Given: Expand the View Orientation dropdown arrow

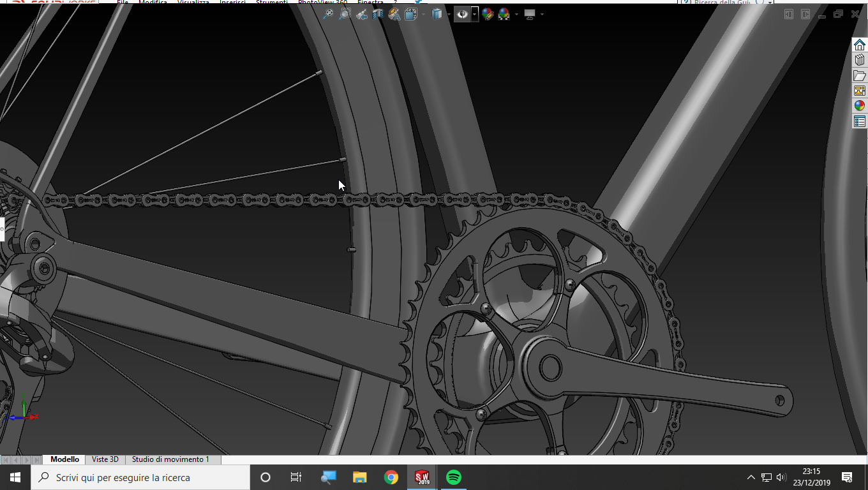Looking at the screenshot, I should tap(423, 14).
